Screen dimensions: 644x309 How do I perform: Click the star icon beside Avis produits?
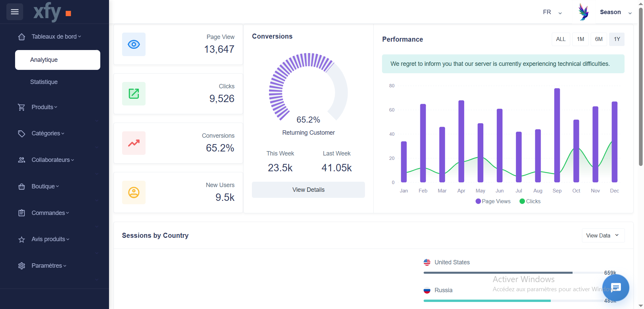point(21,239)
